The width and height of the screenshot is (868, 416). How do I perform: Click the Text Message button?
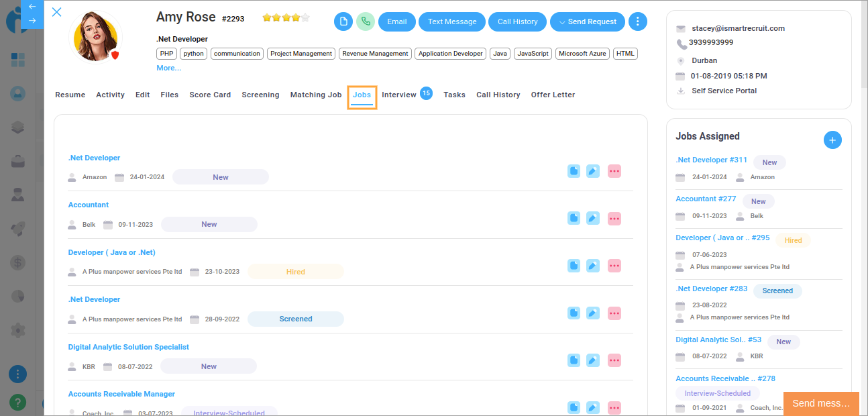(452, 21)
